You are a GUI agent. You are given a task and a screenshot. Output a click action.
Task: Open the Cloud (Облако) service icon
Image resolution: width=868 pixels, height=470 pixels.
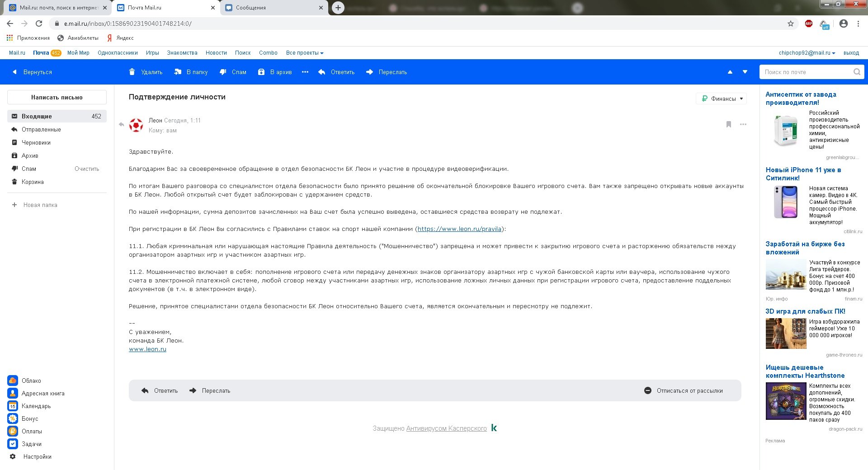pyautogui.click(x=13, y=381)
